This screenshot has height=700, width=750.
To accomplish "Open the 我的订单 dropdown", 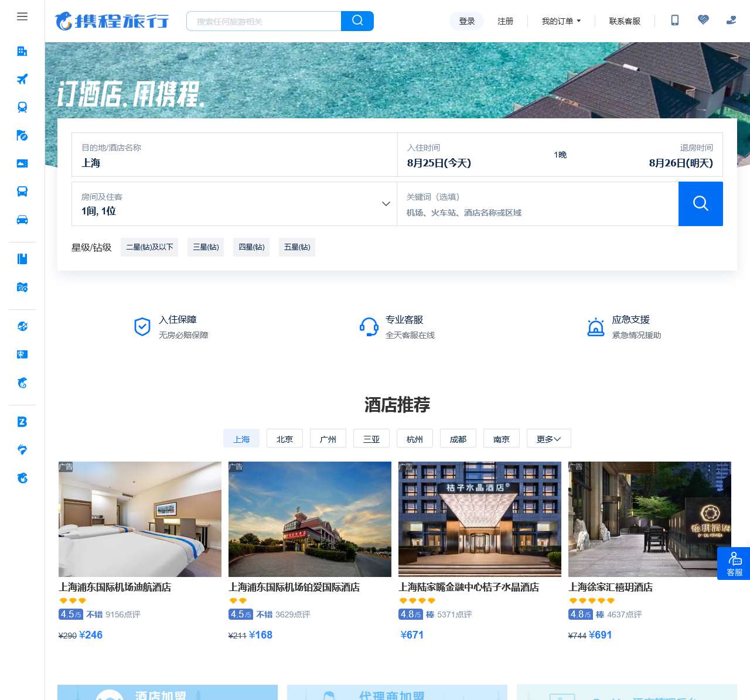I will pos(560,21).
